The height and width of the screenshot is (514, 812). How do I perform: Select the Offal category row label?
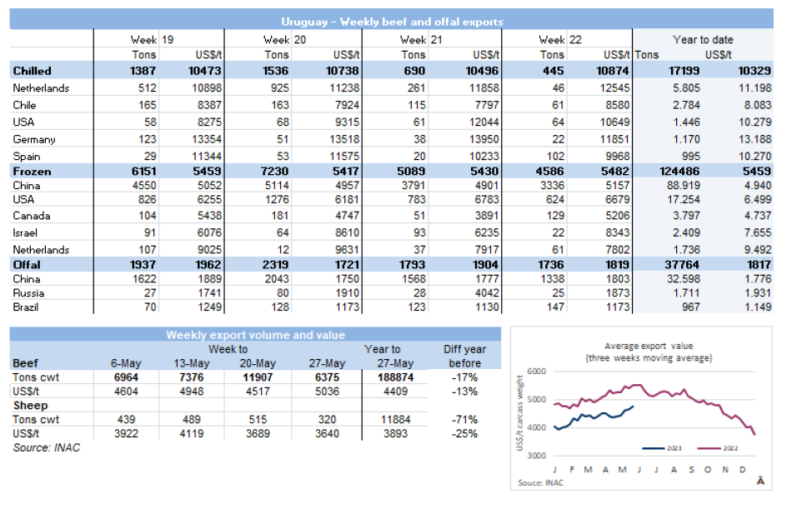(x=27, y=264)
